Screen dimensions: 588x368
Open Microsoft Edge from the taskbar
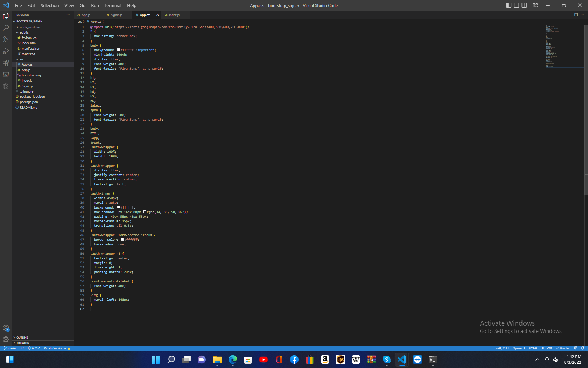232,360
